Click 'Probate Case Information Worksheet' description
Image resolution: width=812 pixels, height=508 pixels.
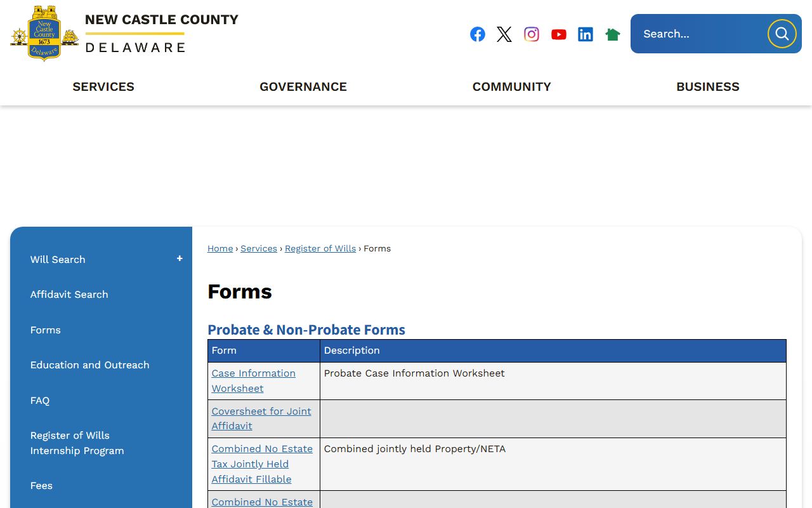(x=414, y=373)
